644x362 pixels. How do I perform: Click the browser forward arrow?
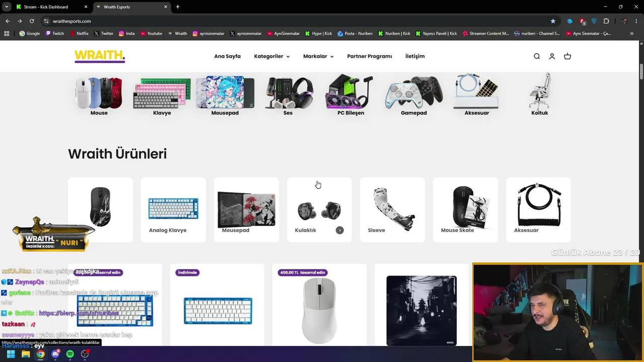(20, 21)
